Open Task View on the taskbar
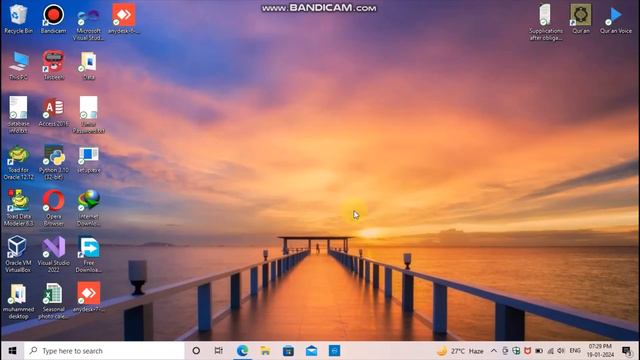The width and height of the screenshot is (640, 360). pyautogui.click(x=219, y=351)
